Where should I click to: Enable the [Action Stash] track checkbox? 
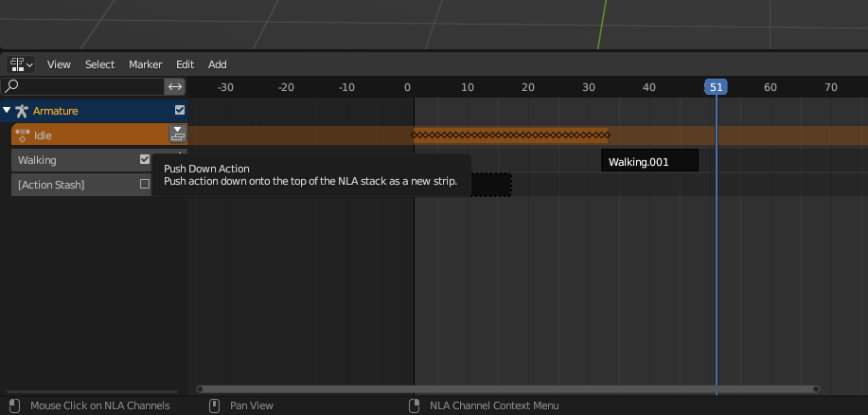[x=145, y=184]
